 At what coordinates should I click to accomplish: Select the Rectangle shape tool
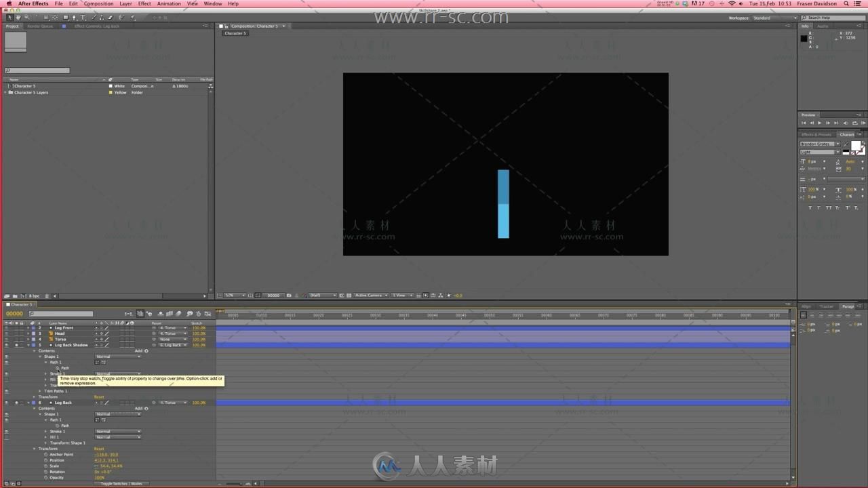click(66, 18)
